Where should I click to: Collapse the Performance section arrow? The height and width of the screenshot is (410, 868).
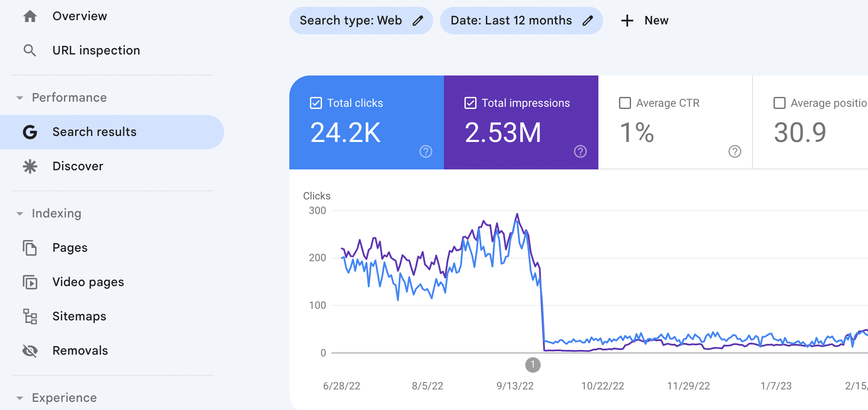[20, 98]
